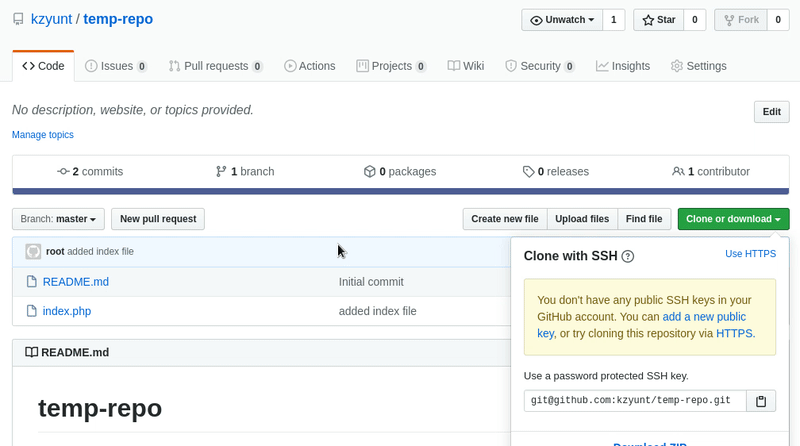
Task: Click Find file
Action: click(644, 219)
